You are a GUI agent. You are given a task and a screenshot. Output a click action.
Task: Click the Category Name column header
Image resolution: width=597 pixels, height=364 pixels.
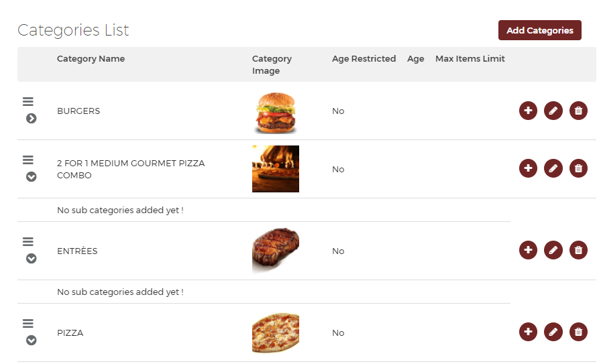[91, 58]
